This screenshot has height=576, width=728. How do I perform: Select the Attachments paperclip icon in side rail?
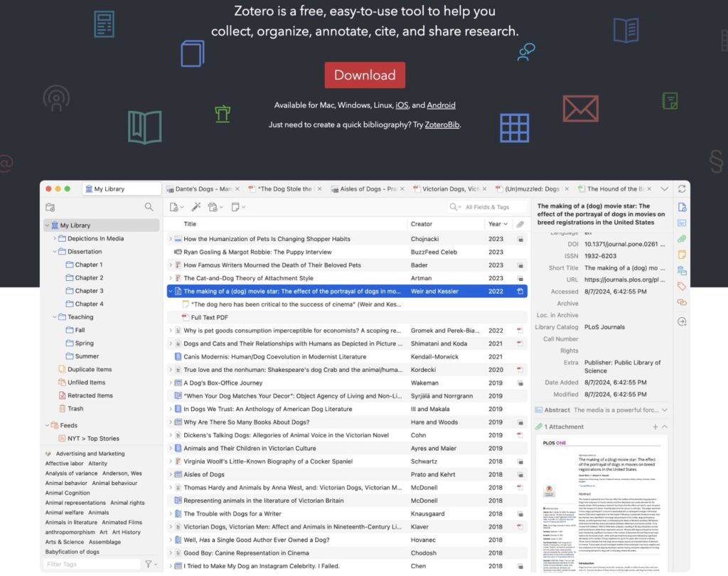pos(682,239)
